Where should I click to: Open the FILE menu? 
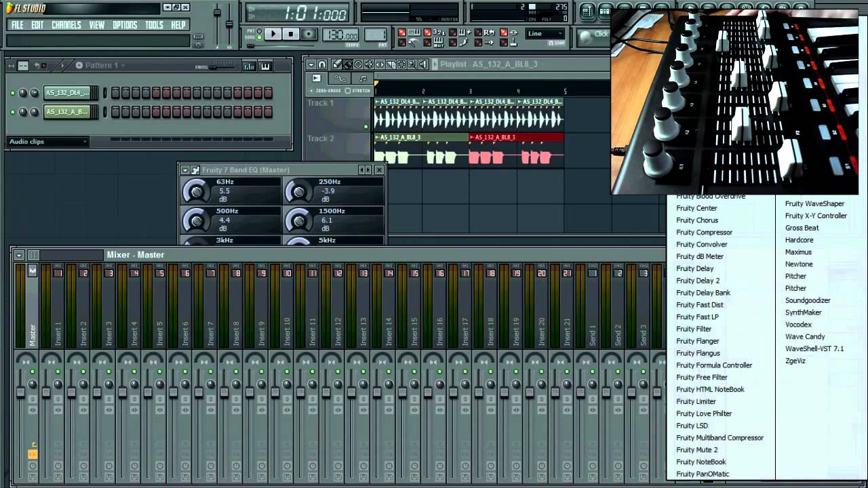[18, 25]
